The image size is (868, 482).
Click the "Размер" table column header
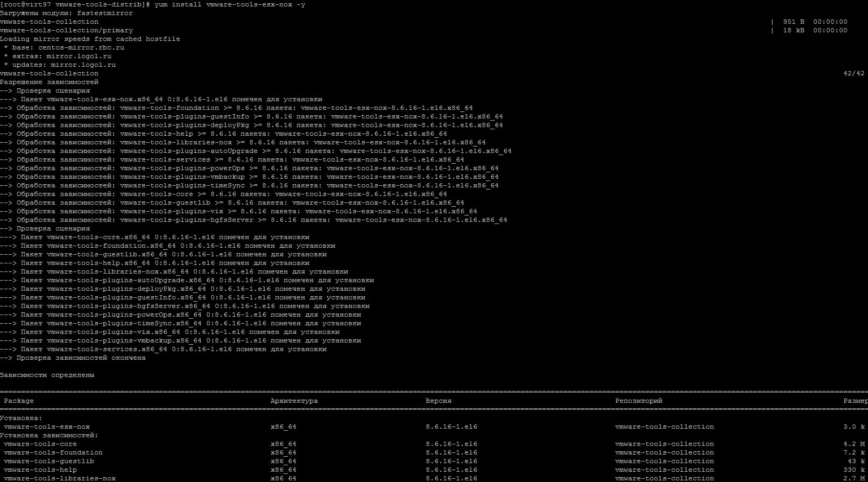click(856, 401)
